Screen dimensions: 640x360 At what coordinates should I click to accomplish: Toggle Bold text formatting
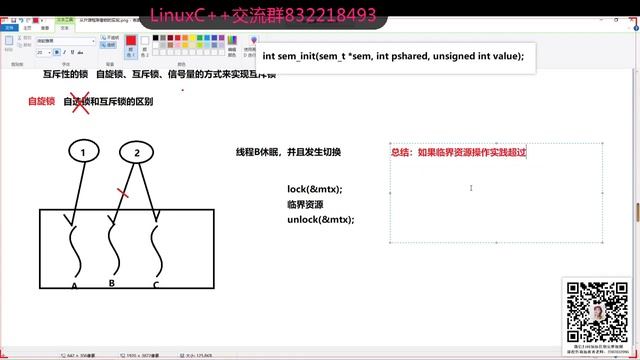click(57, 52)
